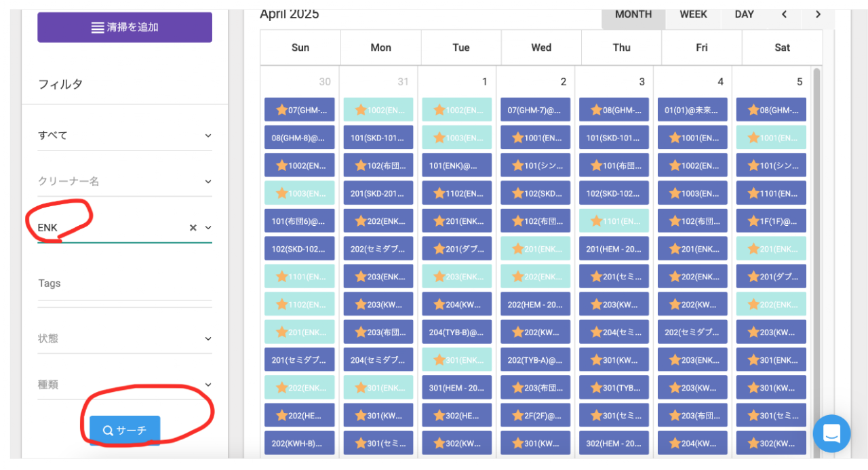Image resolution: width=868 pixels, height=470 pixels.
Task: Click the star on Monday's 1002(EN event
Action: pyautogui.click(x=361, y=110)
